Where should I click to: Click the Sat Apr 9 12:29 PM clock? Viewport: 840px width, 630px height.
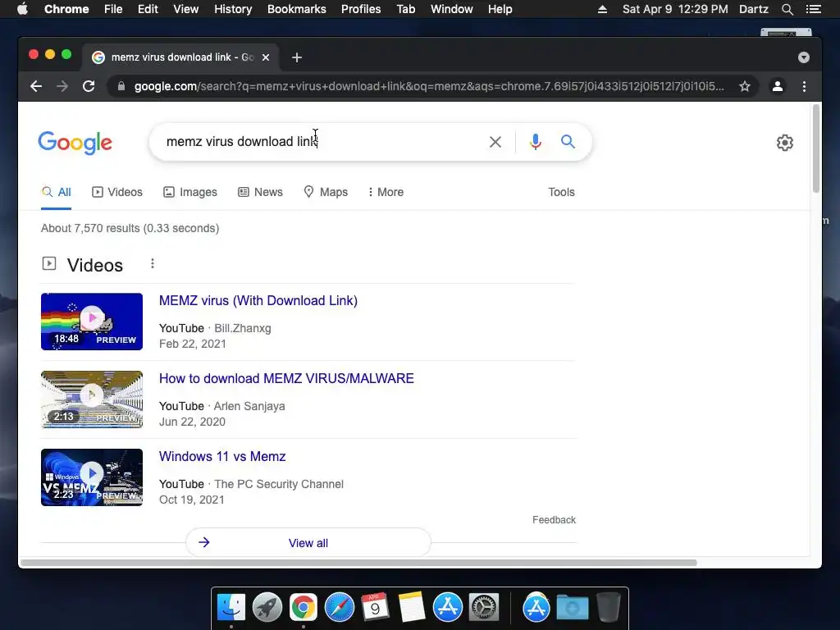tap(675, 9)
